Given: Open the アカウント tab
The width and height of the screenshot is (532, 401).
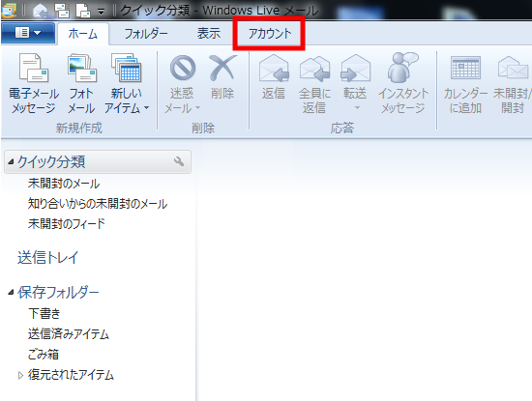Looking at the screenshot, I should click(x=270, y=34).
